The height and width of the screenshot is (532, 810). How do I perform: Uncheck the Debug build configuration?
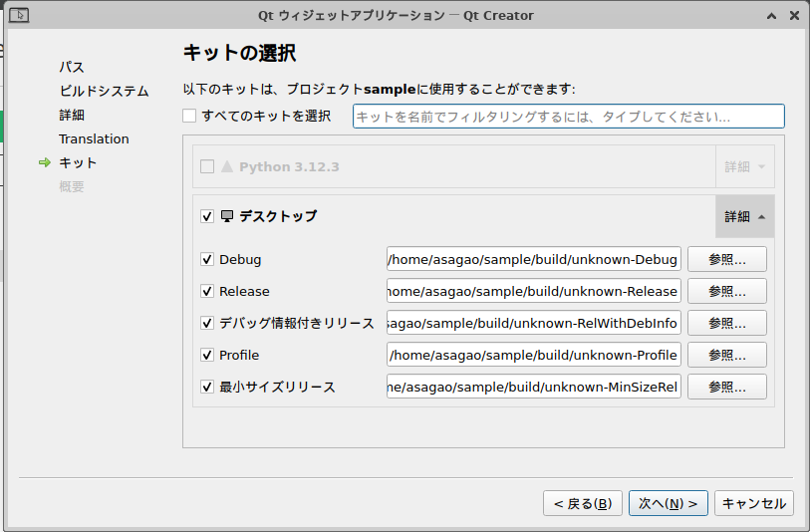207,259
